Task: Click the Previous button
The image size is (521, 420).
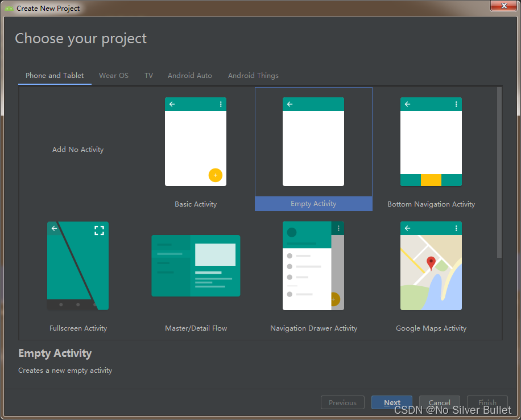Action: click(342, 402)
